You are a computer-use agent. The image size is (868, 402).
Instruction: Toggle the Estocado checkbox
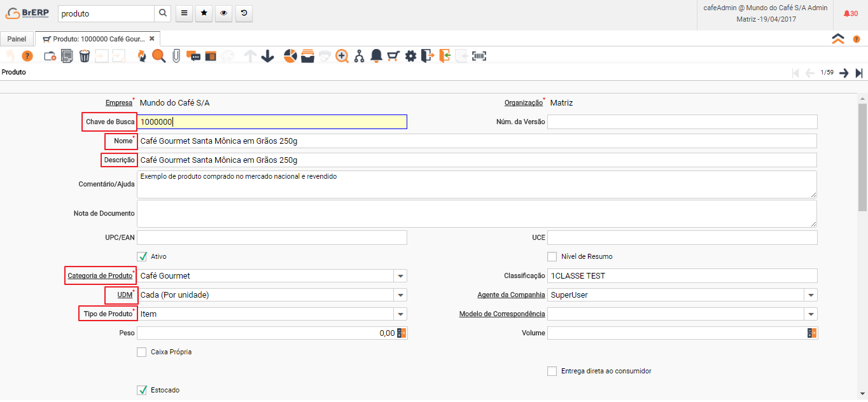click(x=143, y=390)
